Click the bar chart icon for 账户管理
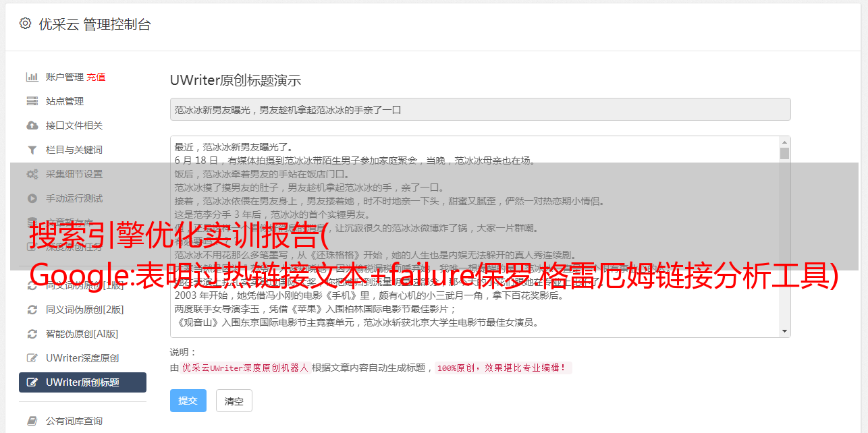Image resolution: width=868 pixels, height=433 pixels. click(x=32, y=77)
